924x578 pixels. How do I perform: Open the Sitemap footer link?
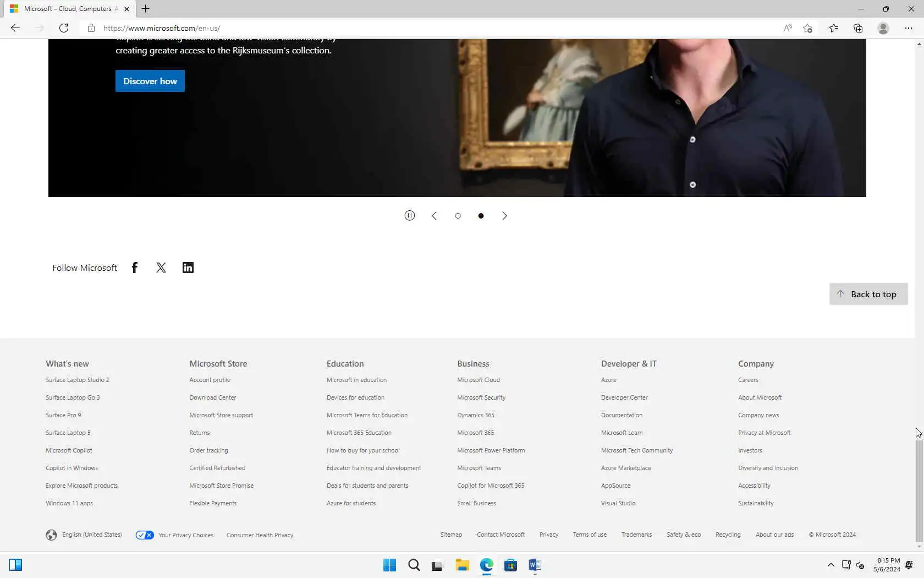(x=451, y=535)
